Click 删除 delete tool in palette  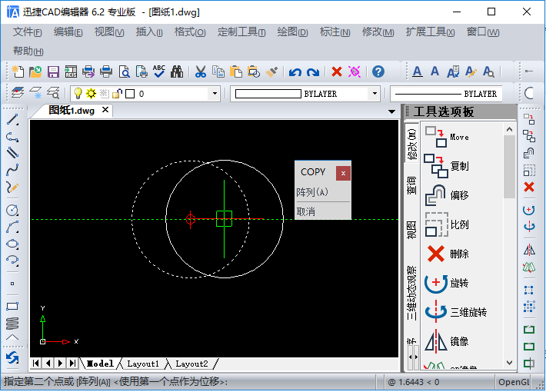tap(447, 254)
